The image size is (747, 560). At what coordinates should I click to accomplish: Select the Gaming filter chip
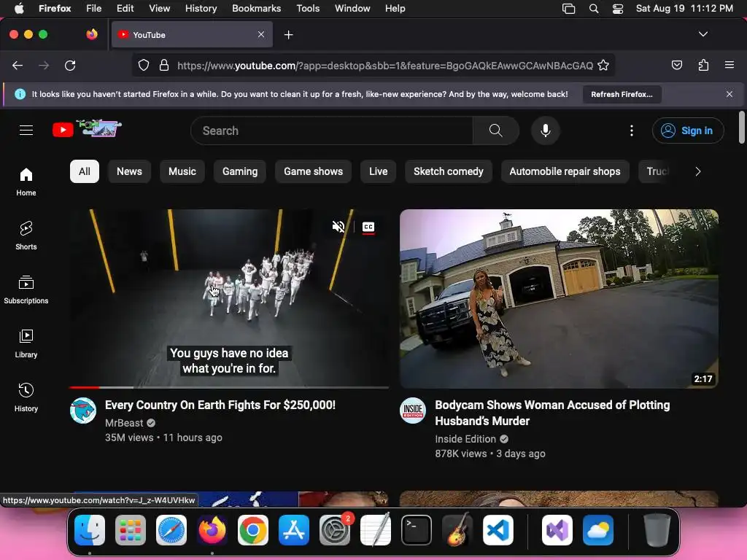point(239,171)
